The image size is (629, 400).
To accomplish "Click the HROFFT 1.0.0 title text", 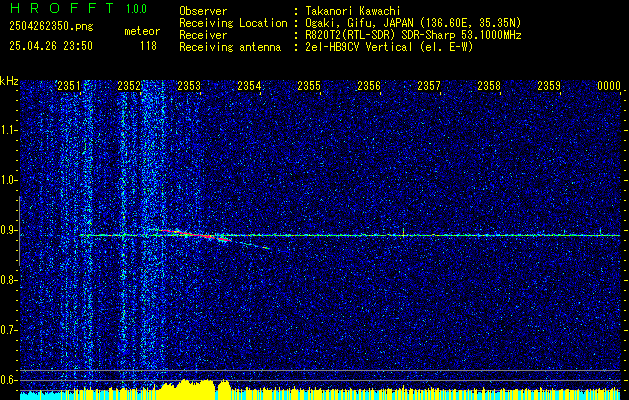I will click(x=78, y=8).
